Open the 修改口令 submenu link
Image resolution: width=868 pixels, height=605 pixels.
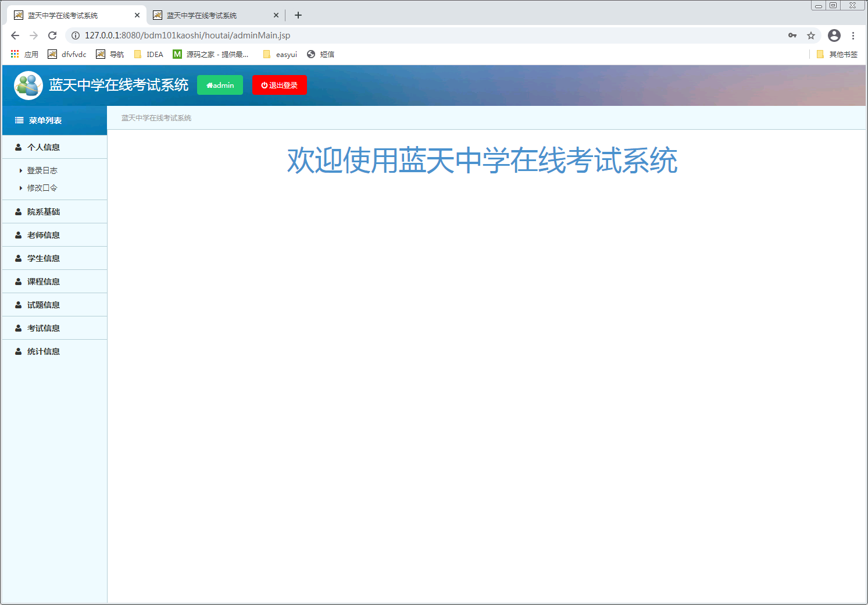coord(42,188)
